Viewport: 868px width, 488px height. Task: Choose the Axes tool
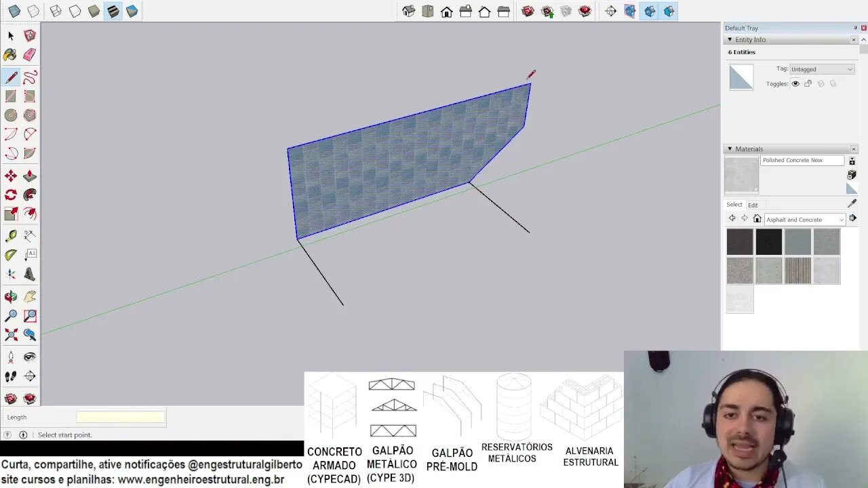11,274
